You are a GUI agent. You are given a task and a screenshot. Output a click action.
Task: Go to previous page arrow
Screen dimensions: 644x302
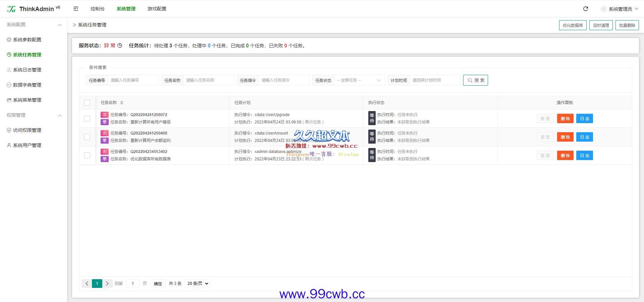click(x=87, y=284)
